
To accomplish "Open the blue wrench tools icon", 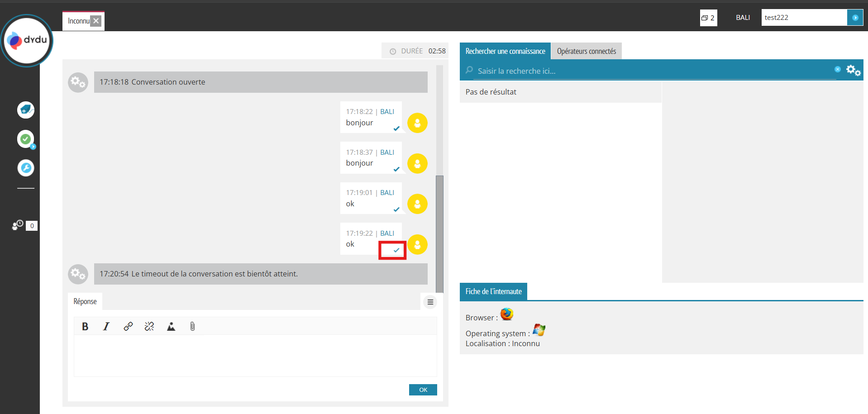I will click(x=26, y=168).
